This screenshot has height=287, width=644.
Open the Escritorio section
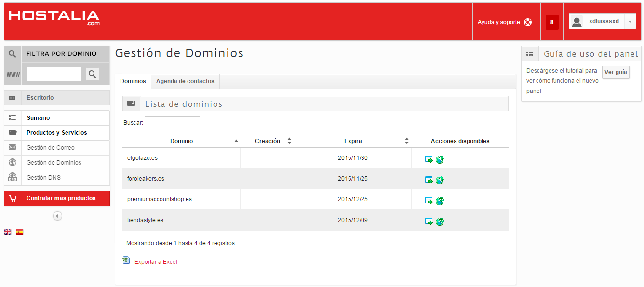(57, 98)
